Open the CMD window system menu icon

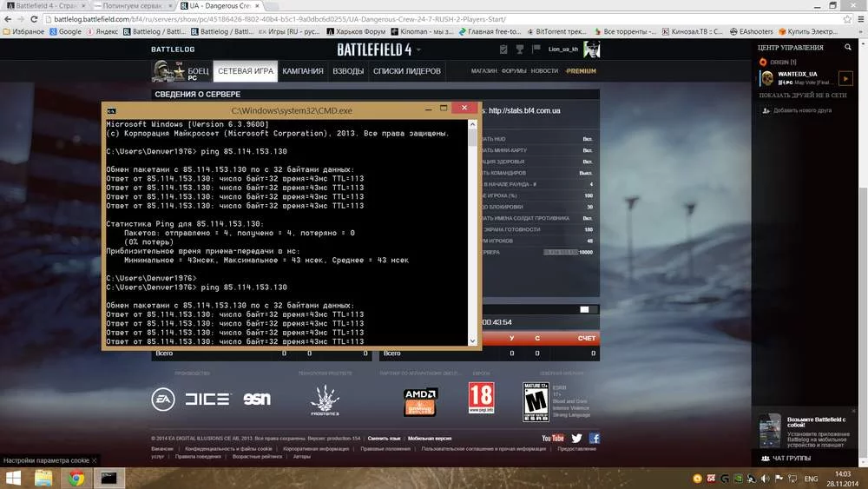point(111,111)
